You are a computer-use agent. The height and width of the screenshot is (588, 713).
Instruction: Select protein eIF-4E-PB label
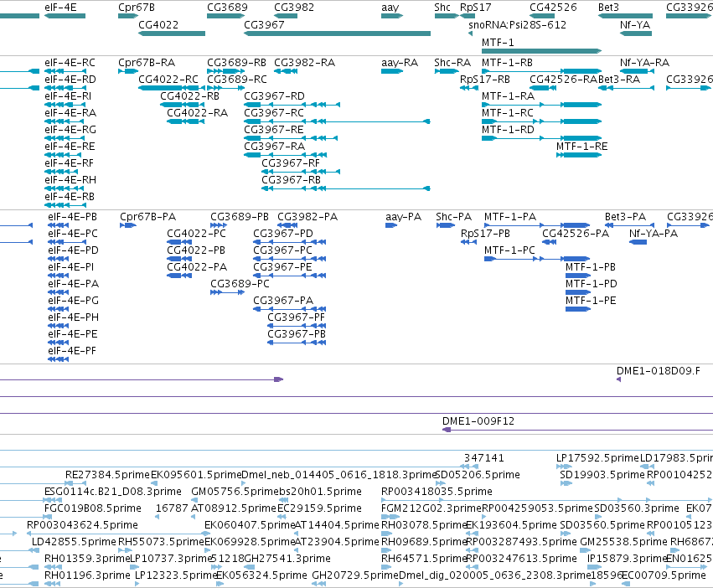(73, 216)
